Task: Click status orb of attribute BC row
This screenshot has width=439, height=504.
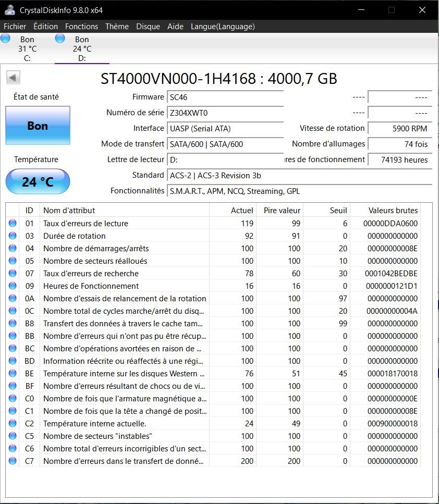Action: click(x=13, y=349)
